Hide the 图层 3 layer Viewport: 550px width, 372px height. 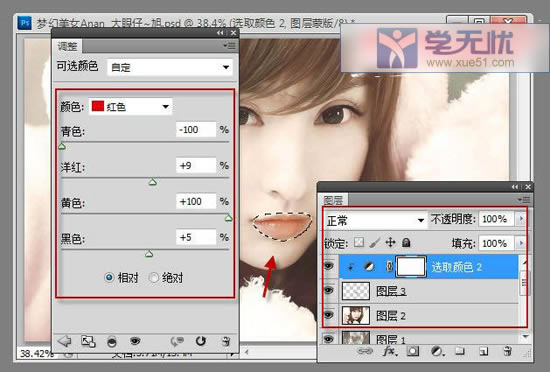tap(329, 290)
